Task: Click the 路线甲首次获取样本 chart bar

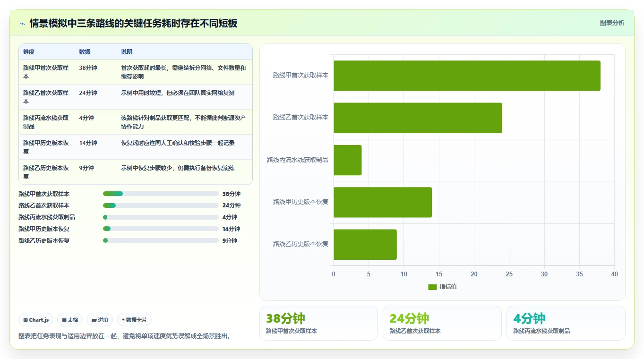Action: 467,76
